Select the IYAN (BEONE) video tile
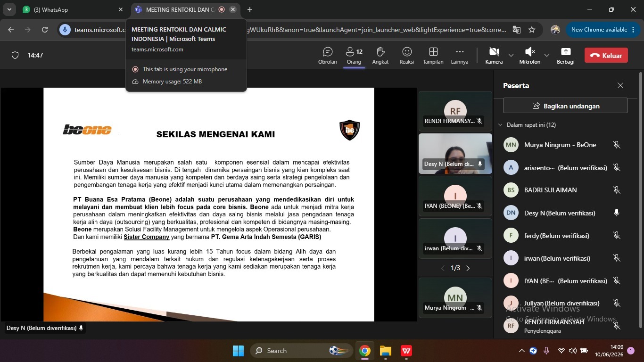This screenshot has height=362, width=644. [455, 196]
